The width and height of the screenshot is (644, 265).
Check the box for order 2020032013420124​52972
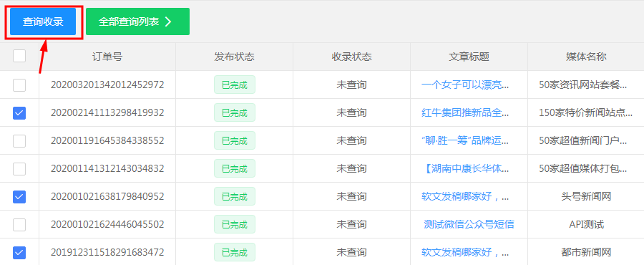coord(19,85)
